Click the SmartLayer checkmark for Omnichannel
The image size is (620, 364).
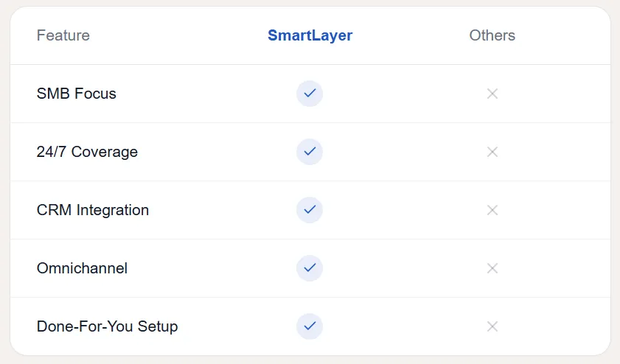pyautogui.click(x=310, y=268)
